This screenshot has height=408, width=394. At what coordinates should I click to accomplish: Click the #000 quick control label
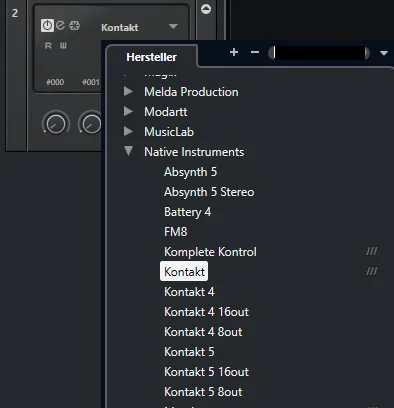tap(55, 82)
